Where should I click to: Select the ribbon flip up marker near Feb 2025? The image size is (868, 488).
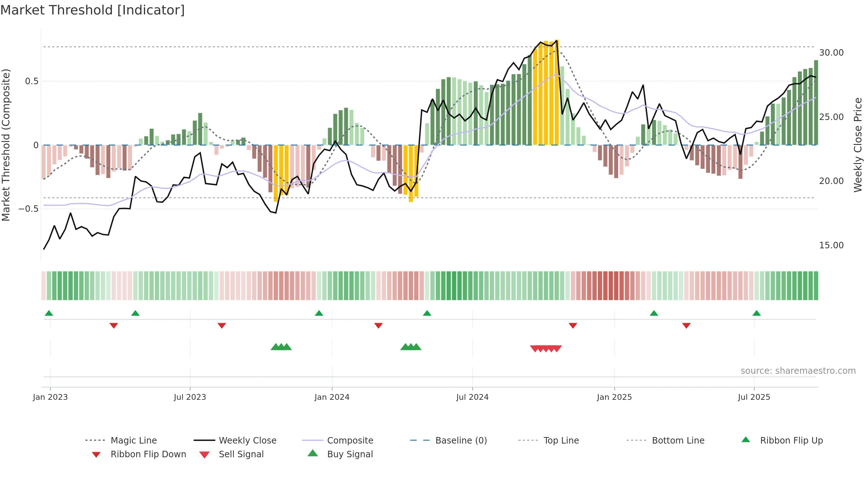coord(654,313)
